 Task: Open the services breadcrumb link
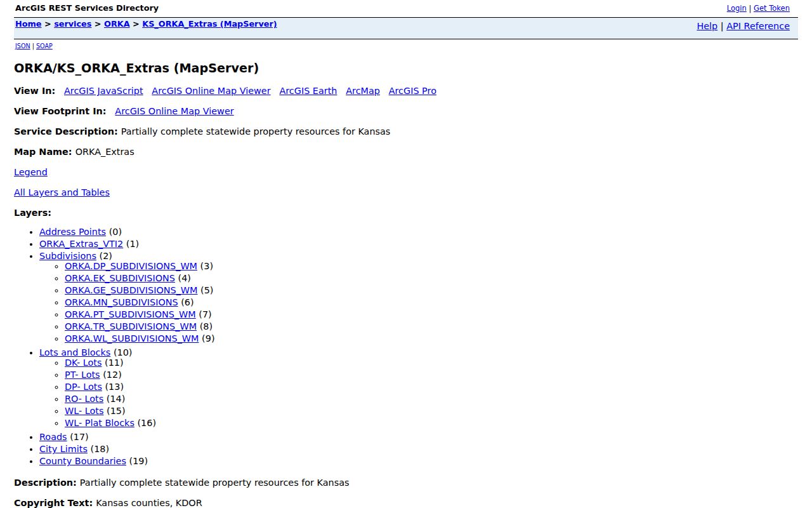(x=73, y=24)
